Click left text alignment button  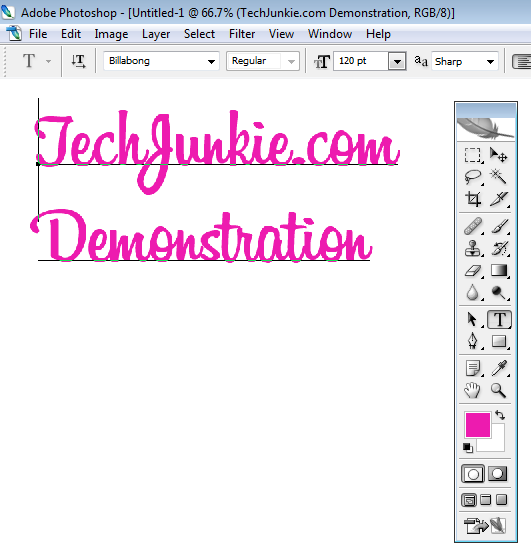(522, 62)
